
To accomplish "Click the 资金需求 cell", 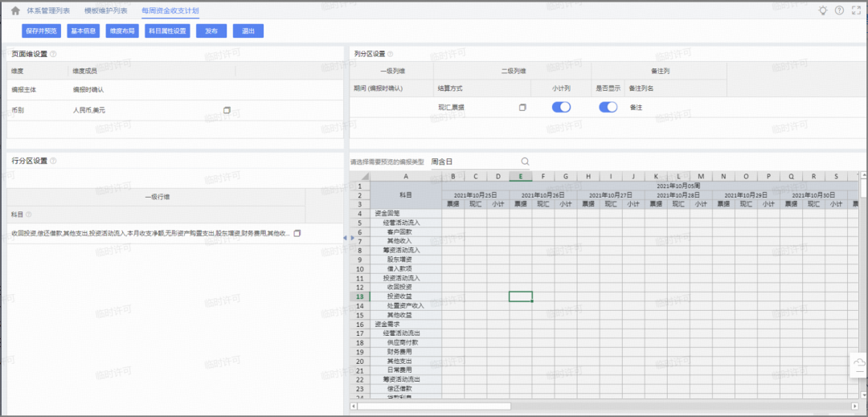I will pyautogui.click(x=406, y=324).
